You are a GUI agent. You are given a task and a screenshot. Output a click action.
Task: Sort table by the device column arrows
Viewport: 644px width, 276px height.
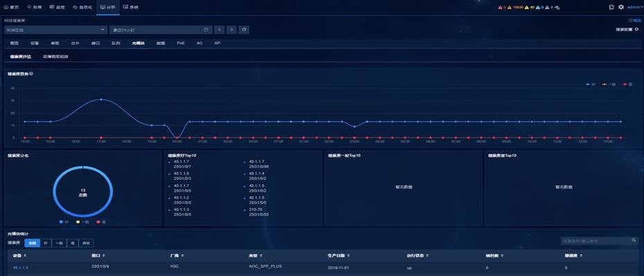[x=26, y=255]
